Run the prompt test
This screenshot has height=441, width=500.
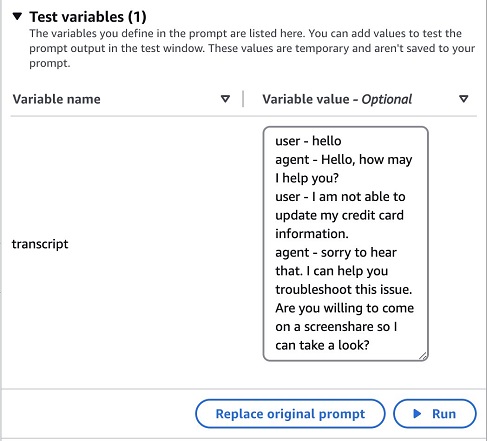pos(435,414)
